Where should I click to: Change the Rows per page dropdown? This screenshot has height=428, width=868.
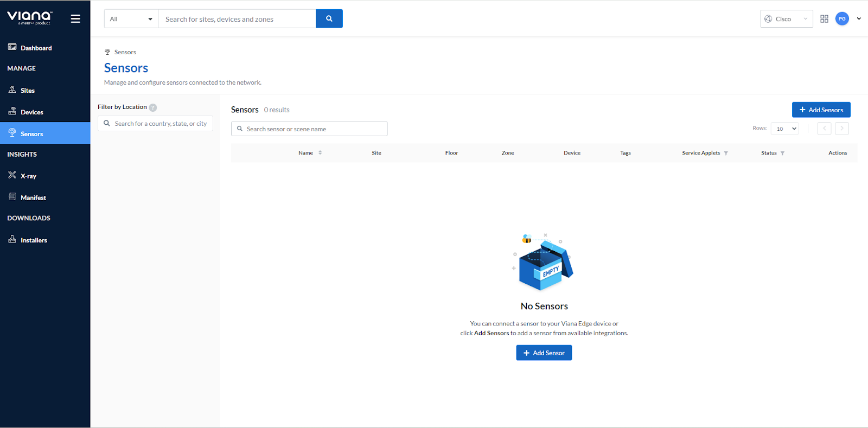pyautogui.click(x=785, y=129)
